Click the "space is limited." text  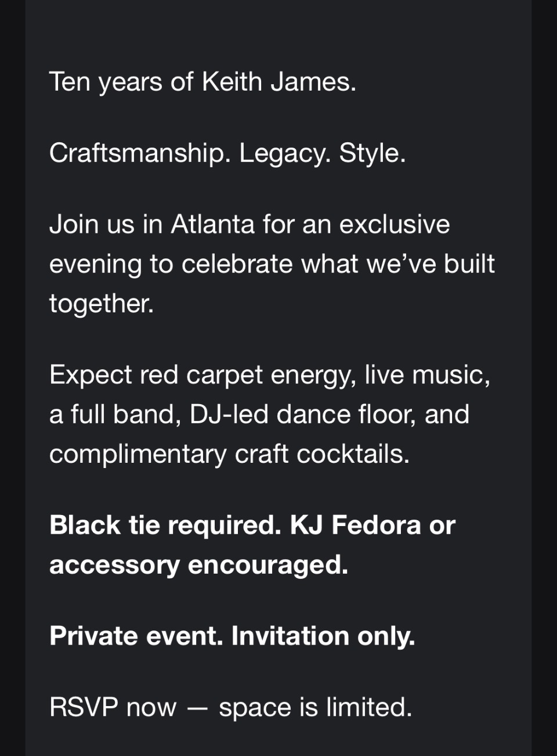point(315,708)
